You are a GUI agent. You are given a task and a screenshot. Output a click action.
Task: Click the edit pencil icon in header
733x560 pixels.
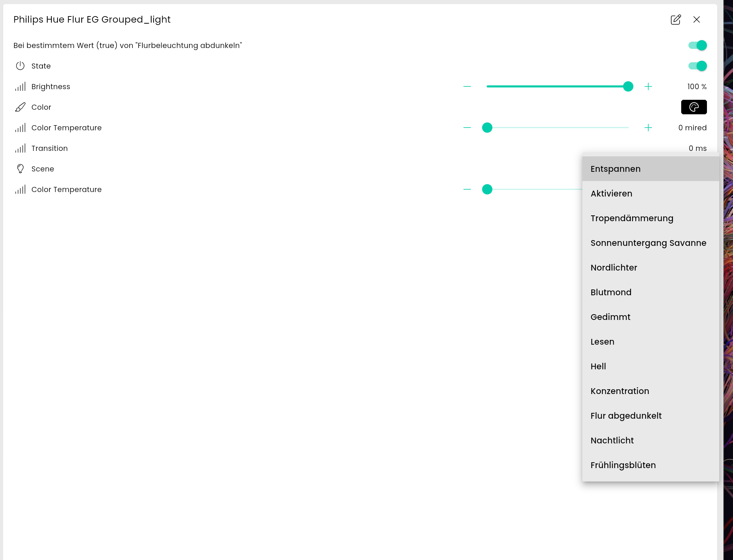pyautogui.click(x=675, y=20)
